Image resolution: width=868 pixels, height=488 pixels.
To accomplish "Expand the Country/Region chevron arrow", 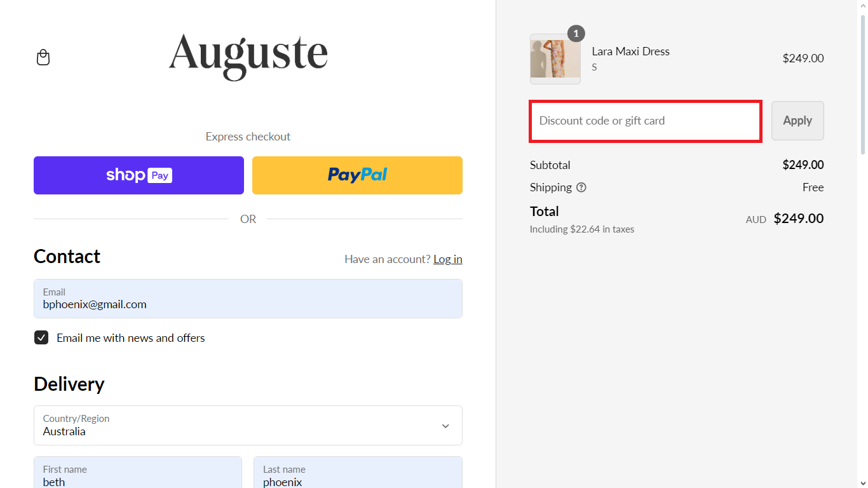I will point(445,426).
